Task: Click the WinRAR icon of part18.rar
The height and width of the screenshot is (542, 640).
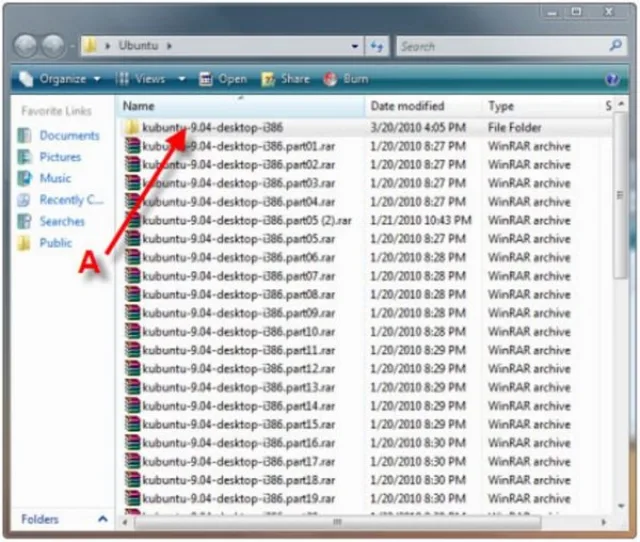Action: (x=133, y=480)
